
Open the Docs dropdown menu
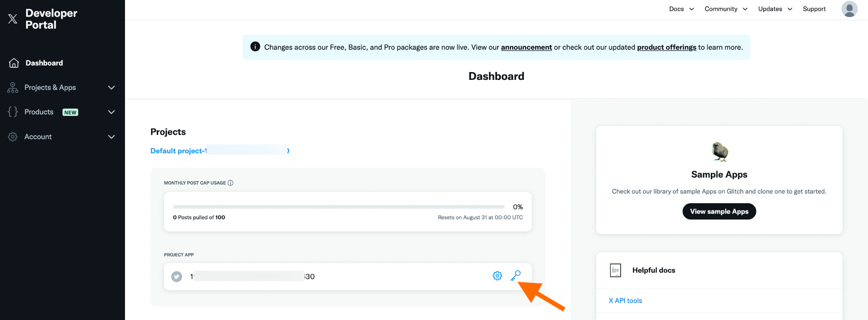681,9
